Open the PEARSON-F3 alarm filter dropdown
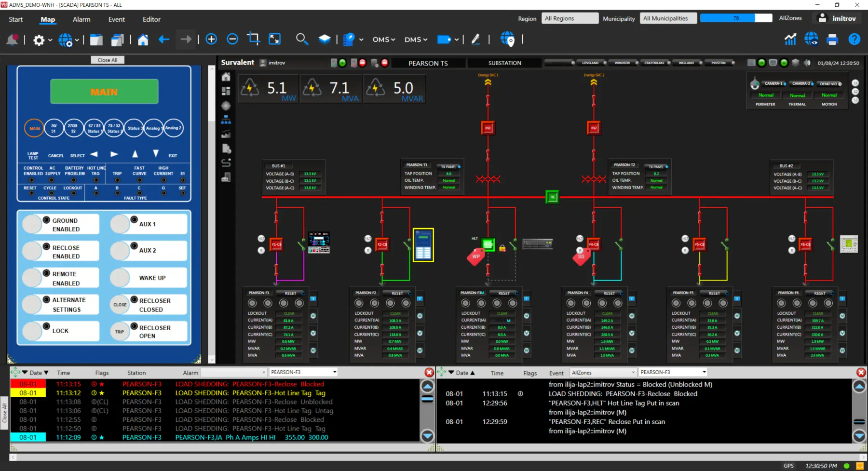 click(x=303, y=372)
